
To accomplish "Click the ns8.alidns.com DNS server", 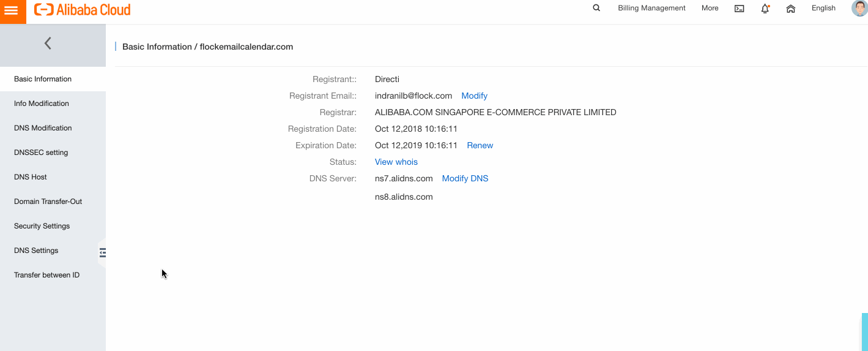I will click(404, 197).
